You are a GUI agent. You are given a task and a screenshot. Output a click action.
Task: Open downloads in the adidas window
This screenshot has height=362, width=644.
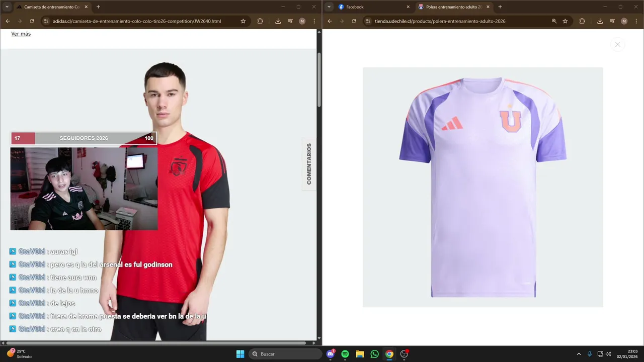click(278, 21)
